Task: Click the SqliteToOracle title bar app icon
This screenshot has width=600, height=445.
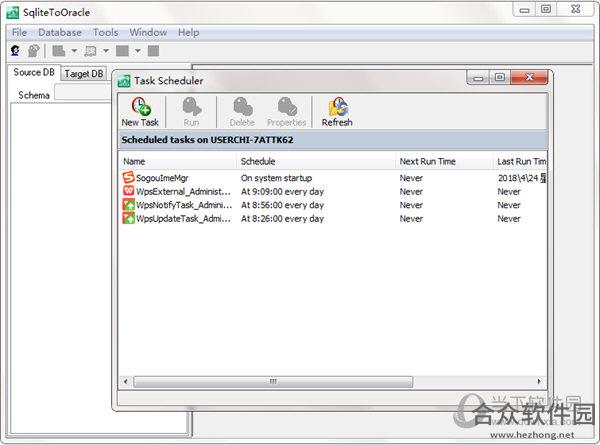Action: point(13,12)
